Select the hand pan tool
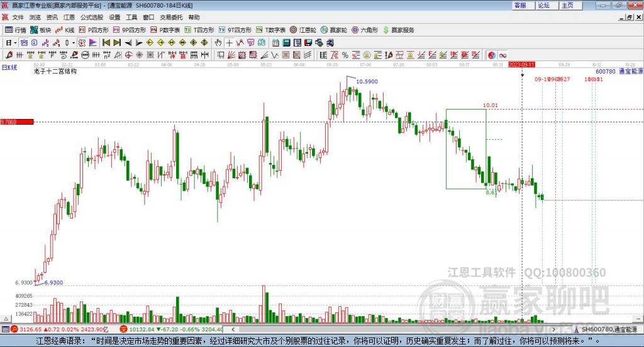 218,43
